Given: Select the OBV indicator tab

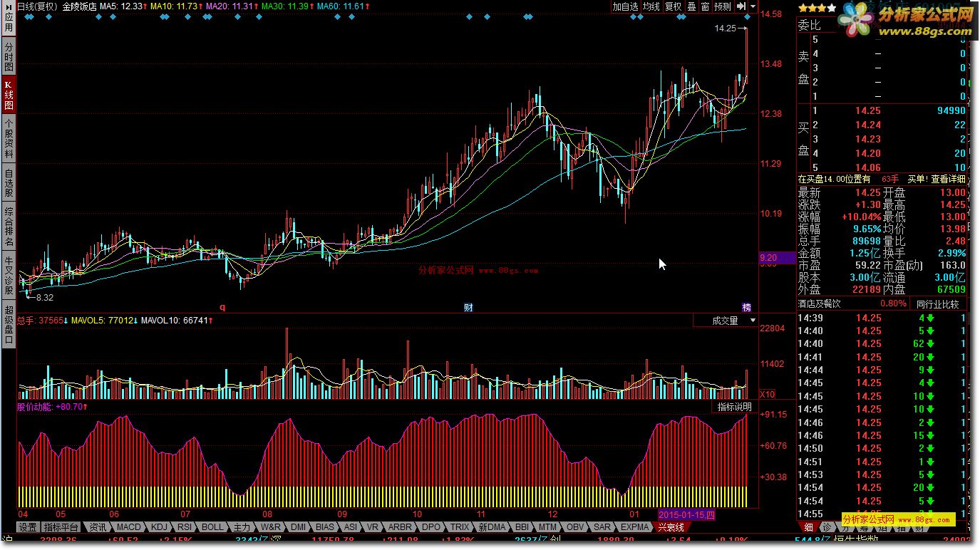Looking at the screenshot, I should pos(575,527).
